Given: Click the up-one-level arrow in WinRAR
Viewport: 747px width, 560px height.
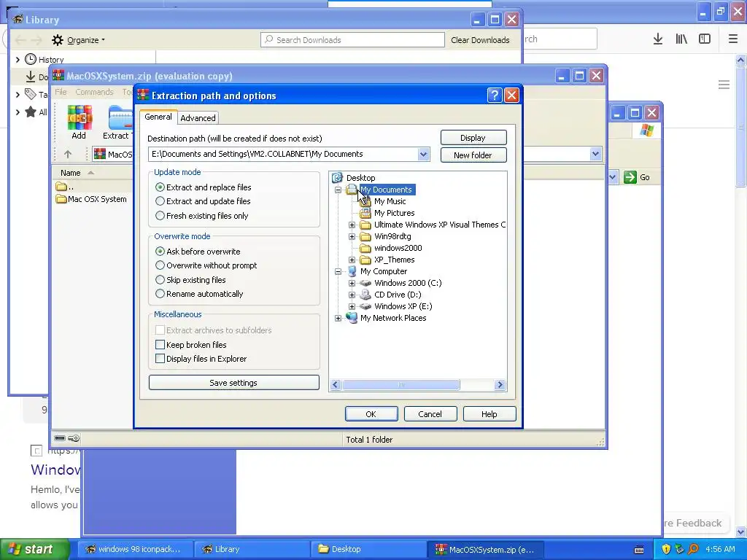Looking at the screenshot, I should coord(68,155).
